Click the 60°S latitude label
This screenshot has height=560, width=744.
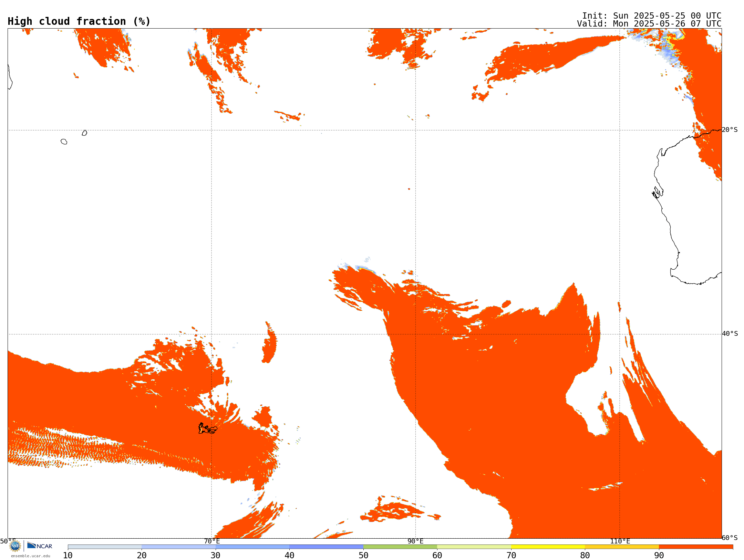pyautogui.click(x=730, y=538)
